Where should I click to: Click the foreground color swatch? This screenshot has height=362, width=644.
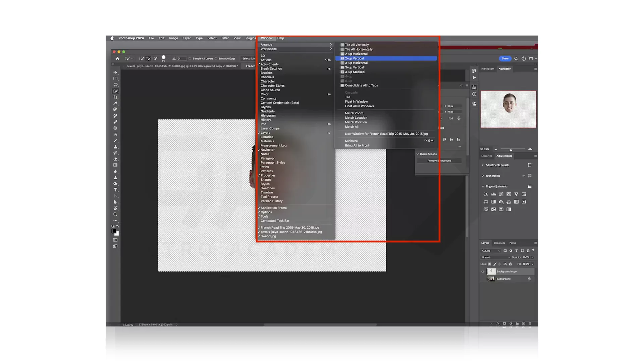114,231
